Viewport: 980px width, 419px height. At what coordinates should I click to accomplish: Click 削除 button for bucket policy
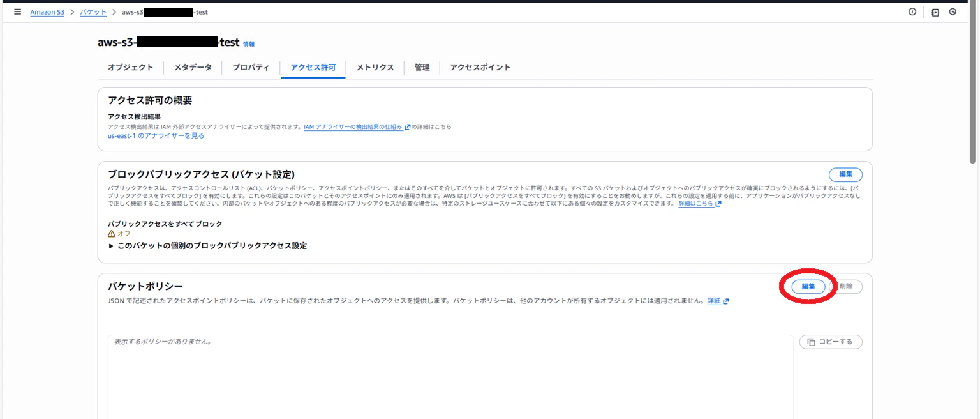(x=846, y=287)
